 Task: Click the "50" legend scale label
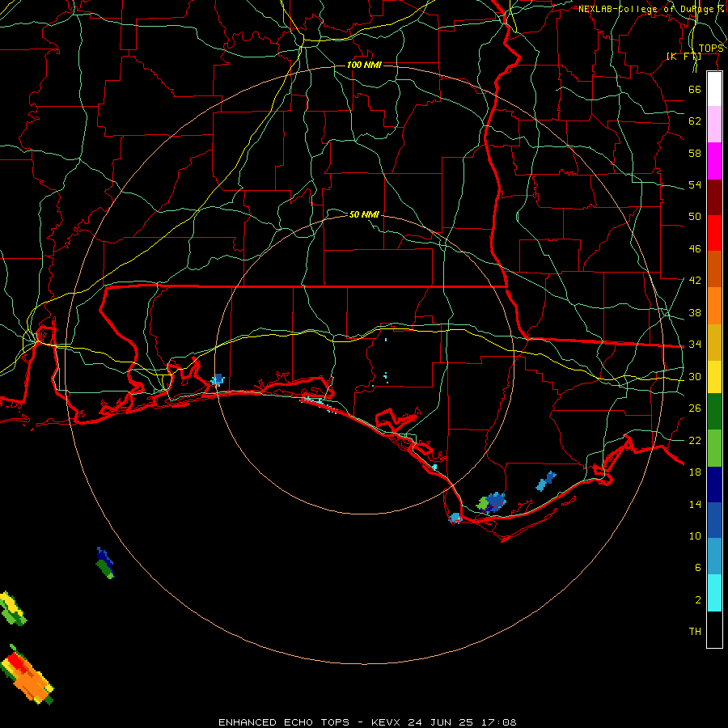pyautogui.click(x=695, y=217)
